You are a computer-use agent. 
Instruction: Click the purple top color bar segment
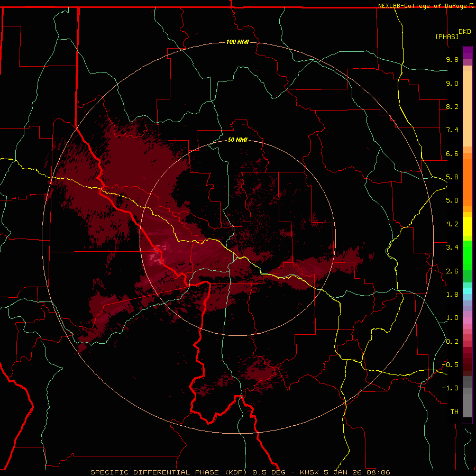pyautogui.click(x=467, y=53)
